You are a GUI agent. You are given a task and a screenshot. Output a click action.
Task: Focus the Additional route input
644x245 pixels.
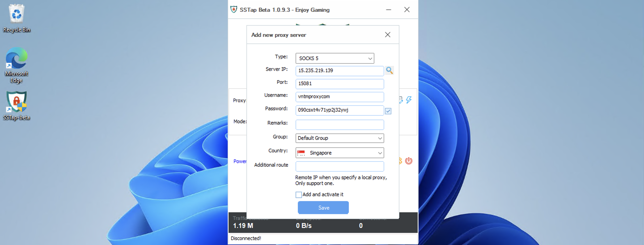[339, 166]
